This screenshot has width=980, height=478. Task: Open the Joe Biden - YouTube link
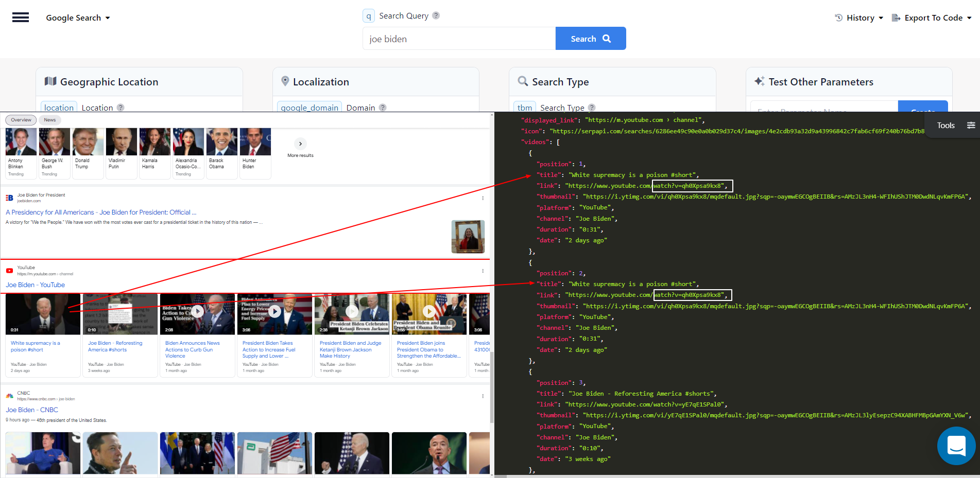pyautogui.click(x=35, y=285)
